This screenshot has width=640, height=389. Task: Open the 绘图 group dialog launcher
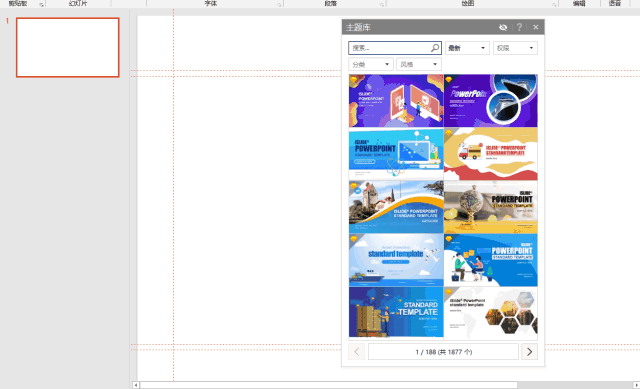(x=554, y=5)
